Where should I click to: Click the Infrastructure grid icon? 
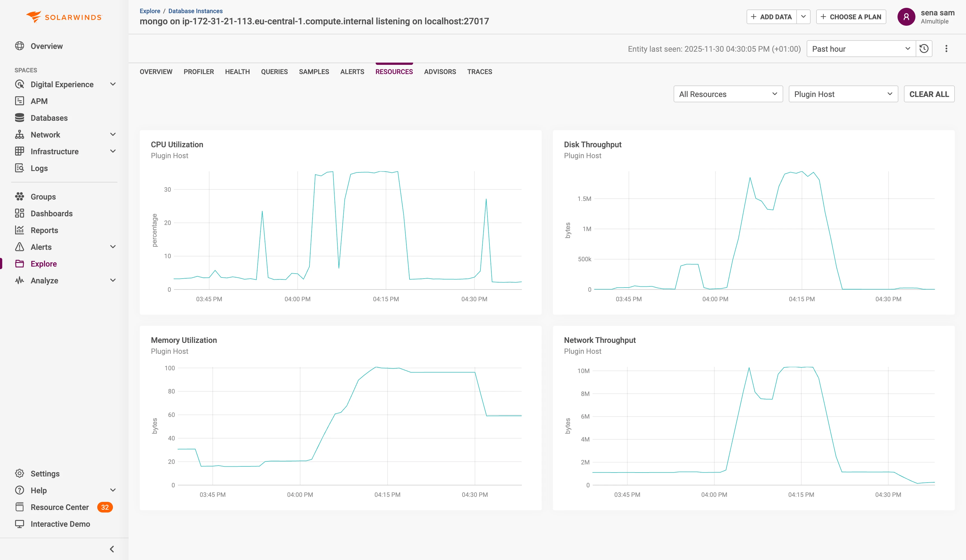point(20,151)
